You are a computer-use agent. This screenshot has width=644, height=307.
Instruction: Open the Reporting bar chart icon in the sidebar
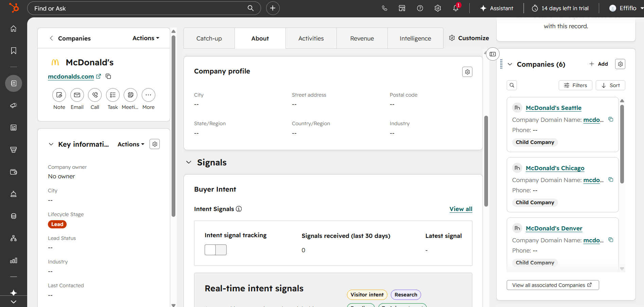[x=14, y=260]
